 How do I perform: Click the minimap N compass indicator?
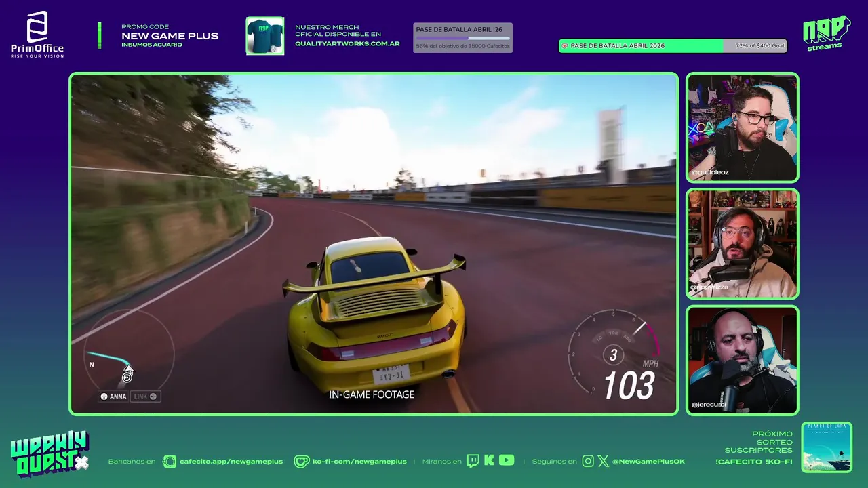tap(92, 365)
